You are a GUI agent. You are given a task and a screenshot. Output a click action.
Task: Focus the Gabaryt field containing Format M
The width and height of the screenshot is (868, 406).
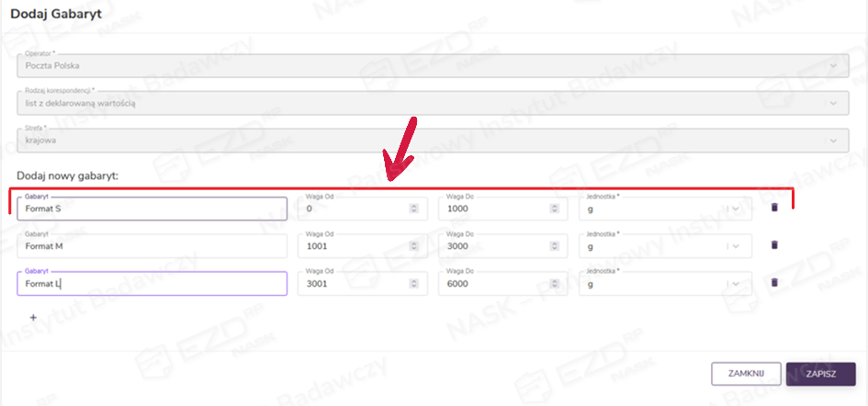(x=152, y=246)
